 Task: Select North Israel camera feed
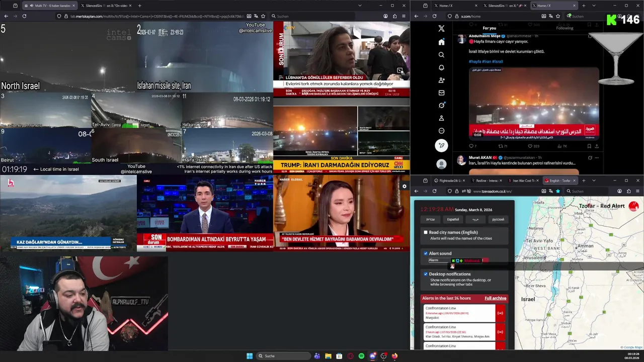(68, 57)
